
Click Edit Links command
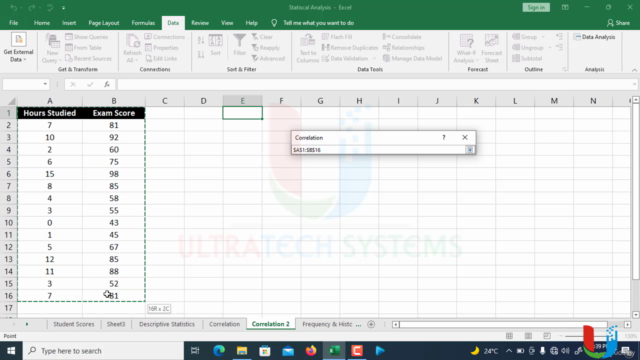tap(161, 58)
